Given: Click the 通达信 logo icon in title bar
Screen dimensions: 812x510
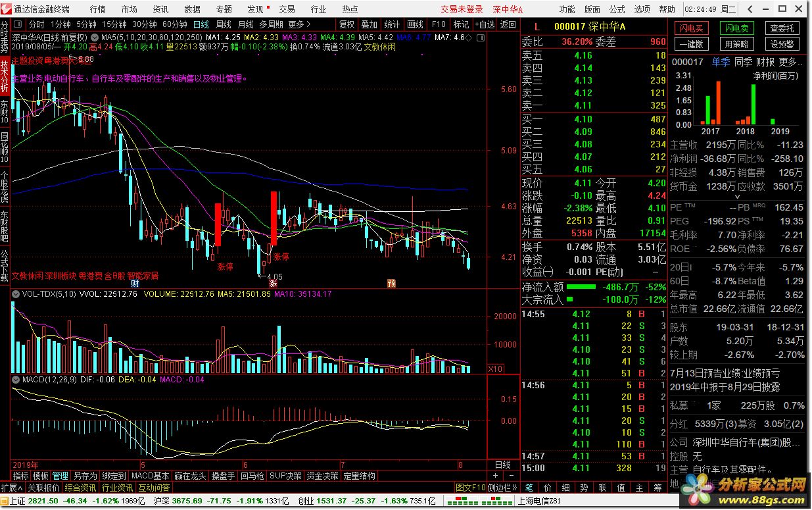Looking at the screenshot, I should 7,9.
